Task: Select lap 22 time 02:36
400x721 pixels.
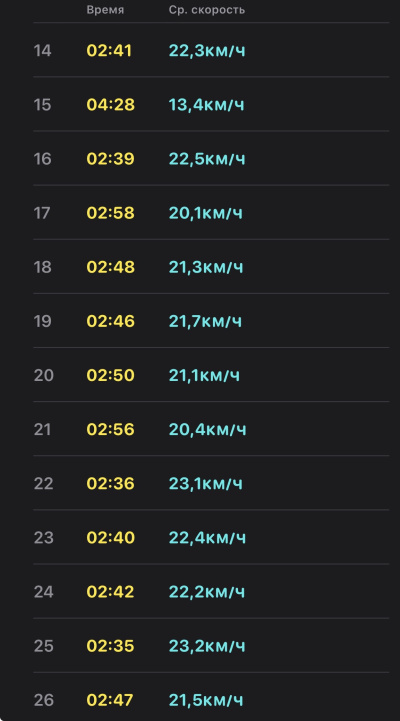Action: tap(110, 484)
